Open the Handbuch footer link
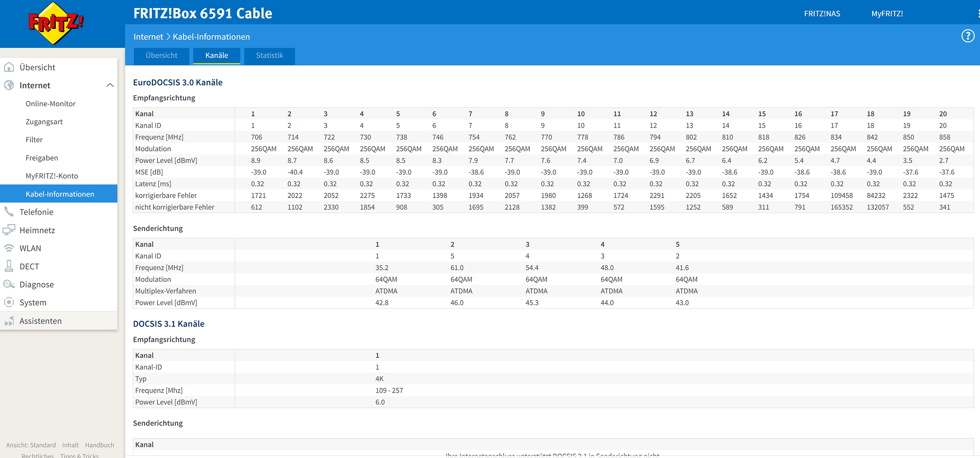The image size is (980, 458). pyautogui.click(x=100, y=445)
